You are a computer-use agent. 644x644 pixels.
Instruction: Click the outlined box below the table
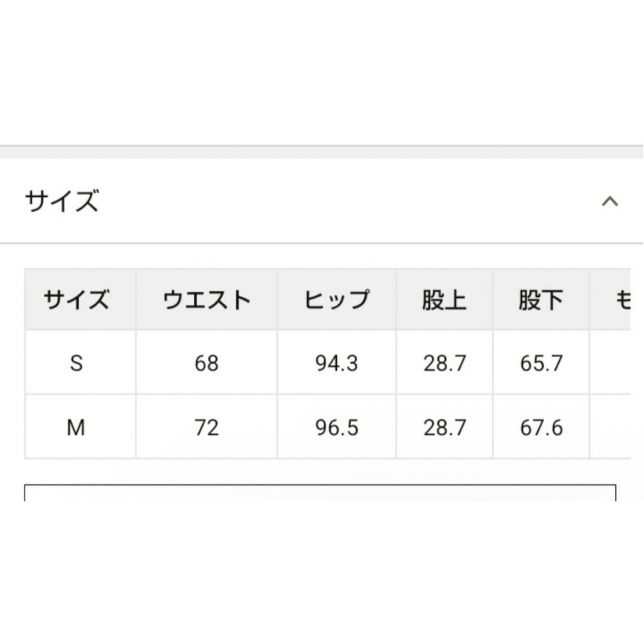pyautogui.click(x=320, y=493)
